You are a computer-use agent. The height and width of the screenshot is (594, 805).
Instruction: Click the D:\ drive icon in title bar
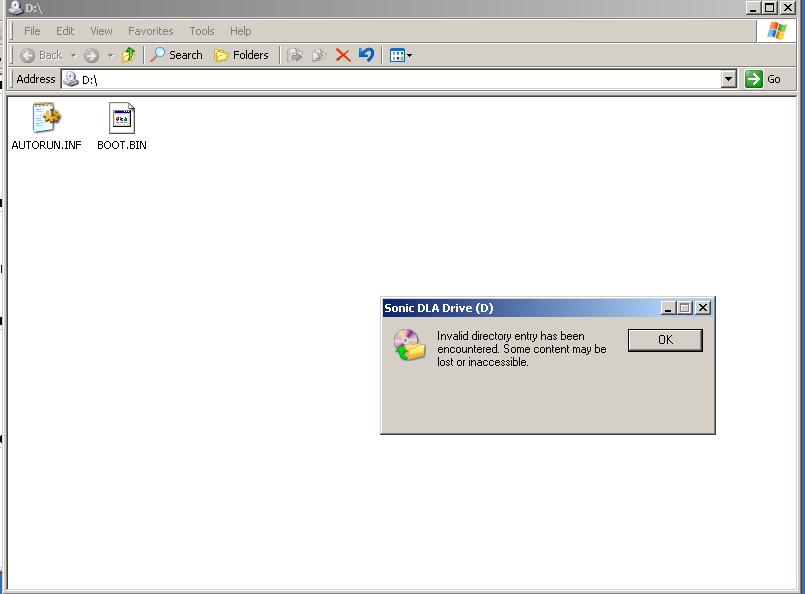click(x=16, y=7)
